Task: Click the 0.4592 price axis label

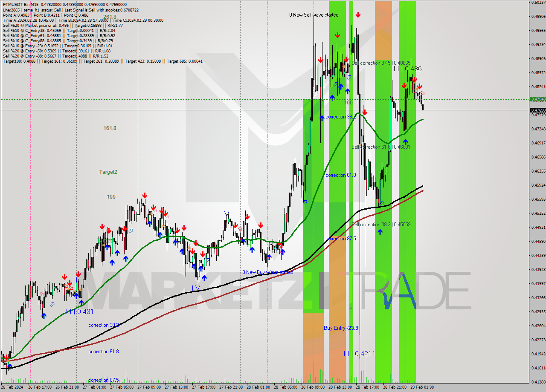Action: tap(538, 185)
